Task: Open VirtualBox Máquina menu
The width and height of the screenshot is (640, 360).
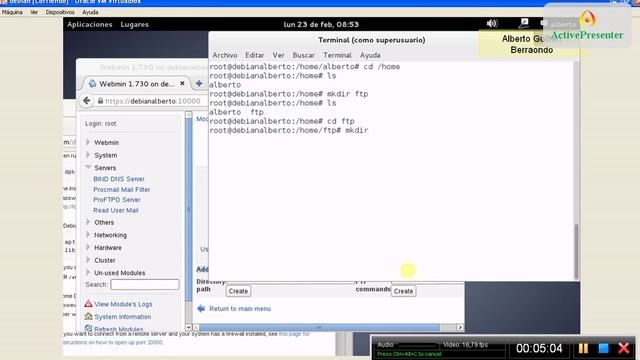Action: pos(12,12)
